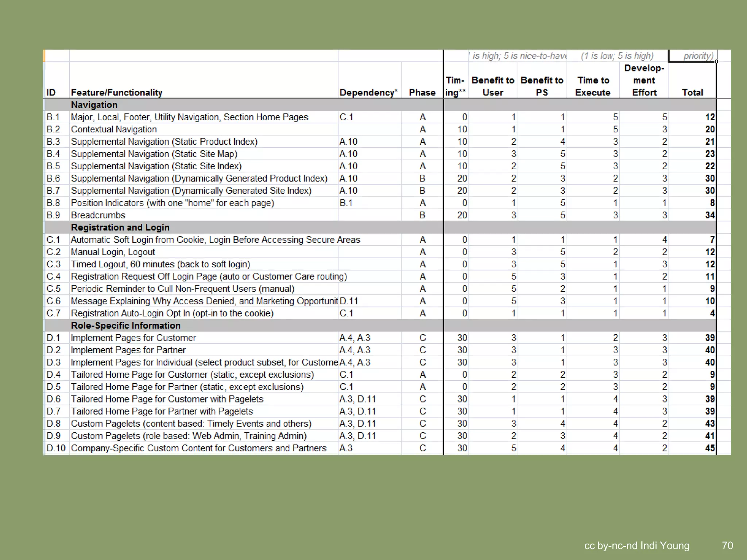Select the Dependency column header
The width and height of the screenshot is (747, 560).
(368, 92)
